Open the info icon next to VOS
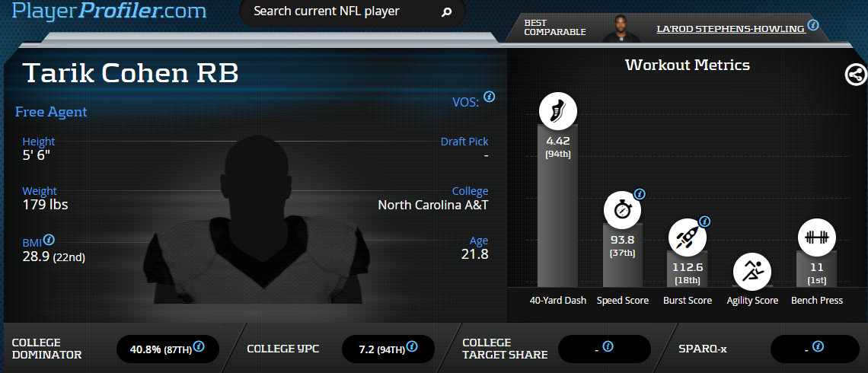The height and width of the screenshot is (373, 868). (x=490, y=97)
